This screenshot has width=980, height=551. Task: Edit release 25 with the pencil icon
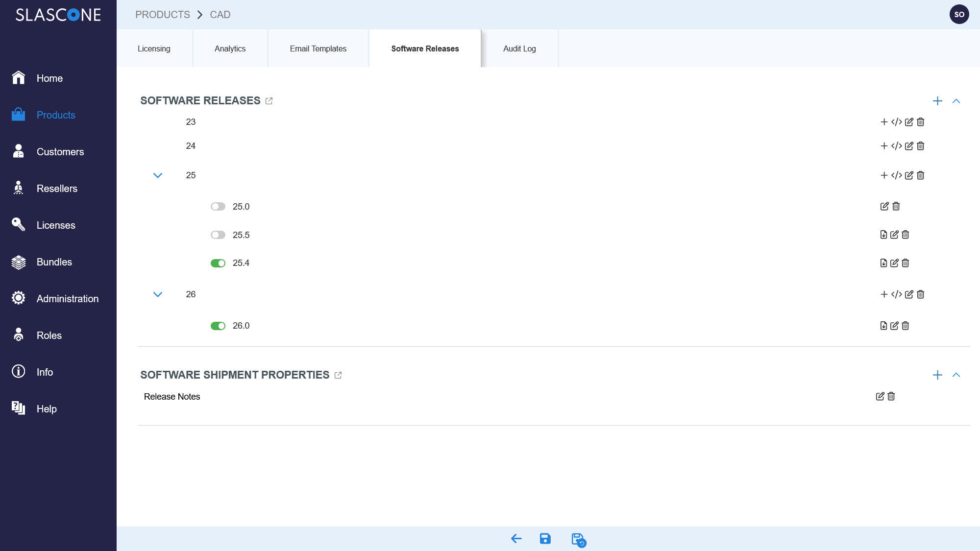coord(909,175)
